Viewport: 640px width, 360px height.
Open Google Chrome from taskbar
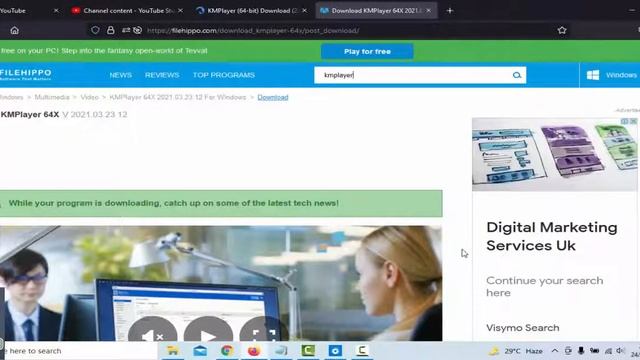coord(227,351)
